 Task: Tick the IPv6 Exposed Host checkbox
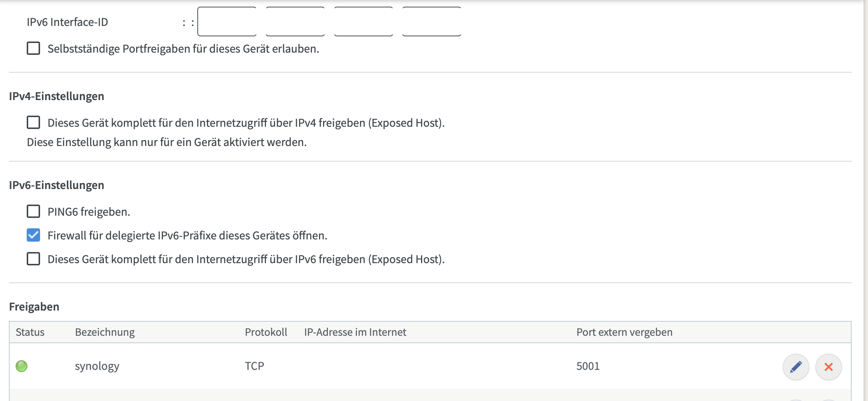(x=33, y=259)
